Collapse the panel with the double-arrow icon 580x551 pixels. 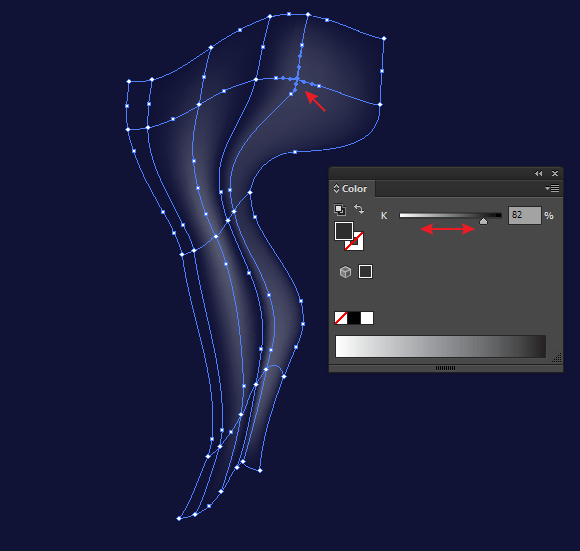539,173
